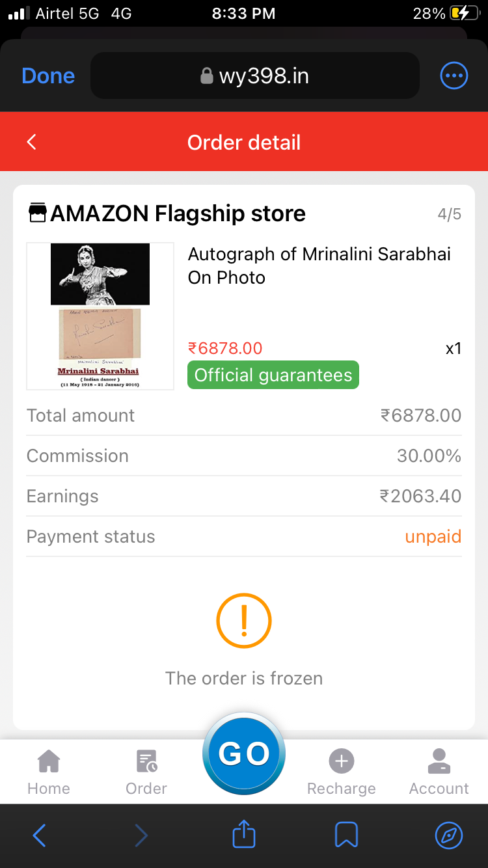The width and height of the screenshot is (488, 868).
Task: Go to the Account tab
Action: (x=439, y=772)
